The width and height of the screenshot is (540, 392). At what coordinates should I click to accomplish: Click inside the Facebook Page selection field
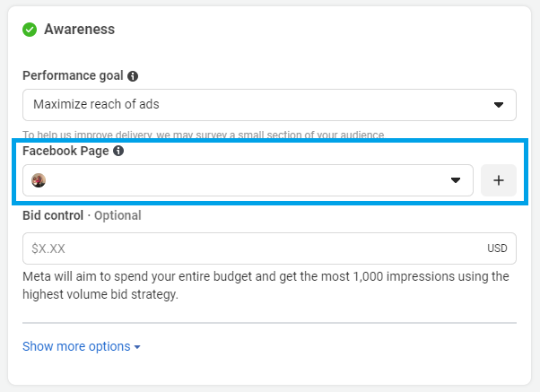(242, 180)
